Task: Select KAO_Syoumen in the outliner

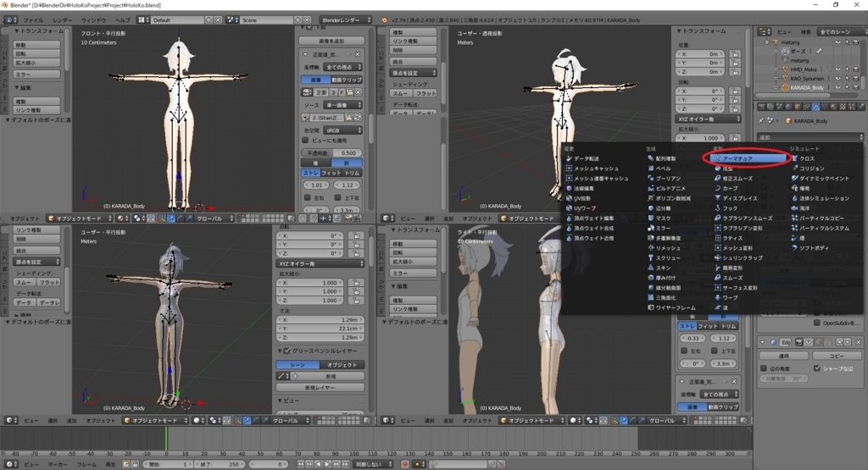Action: 807,79
